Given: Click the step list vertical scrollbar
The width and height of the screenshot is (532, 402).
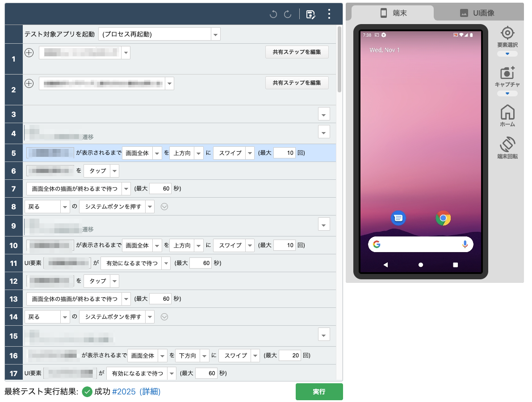Looking at the screenshot, I should tap(339, 59).
